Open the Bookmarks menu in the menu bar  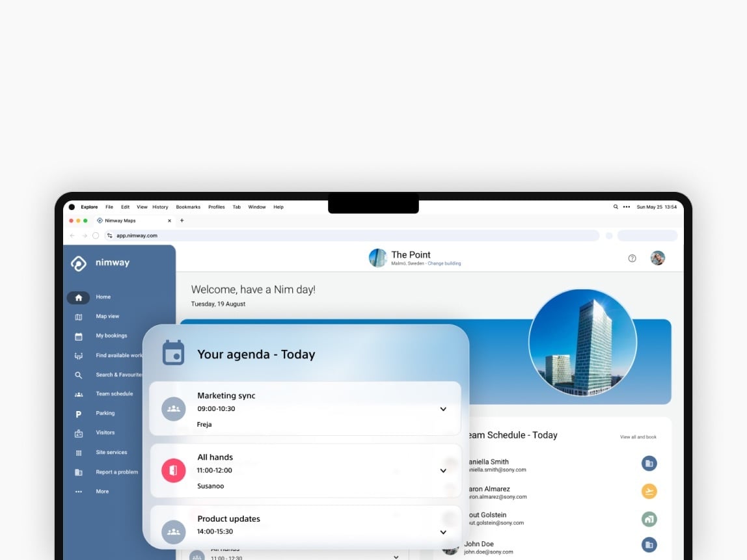(x=188, y=207)
